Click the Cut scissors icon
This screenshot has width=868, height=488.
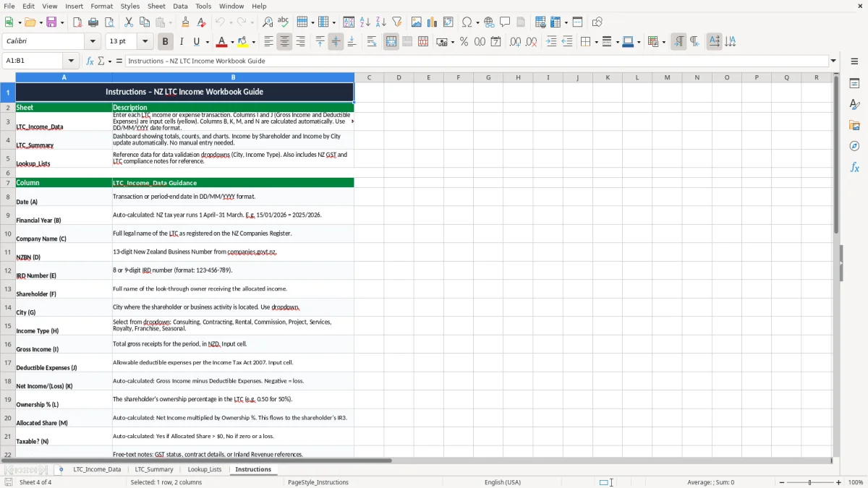click(x=129, y=22)
